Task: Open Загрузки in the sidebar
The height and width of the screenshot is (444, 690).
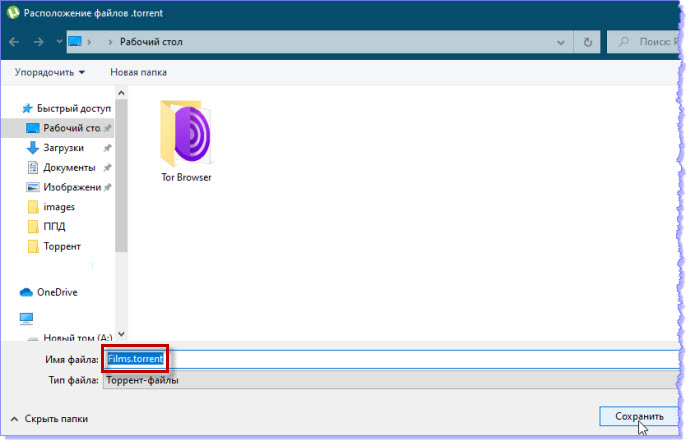Action: [x=63, y=148]
